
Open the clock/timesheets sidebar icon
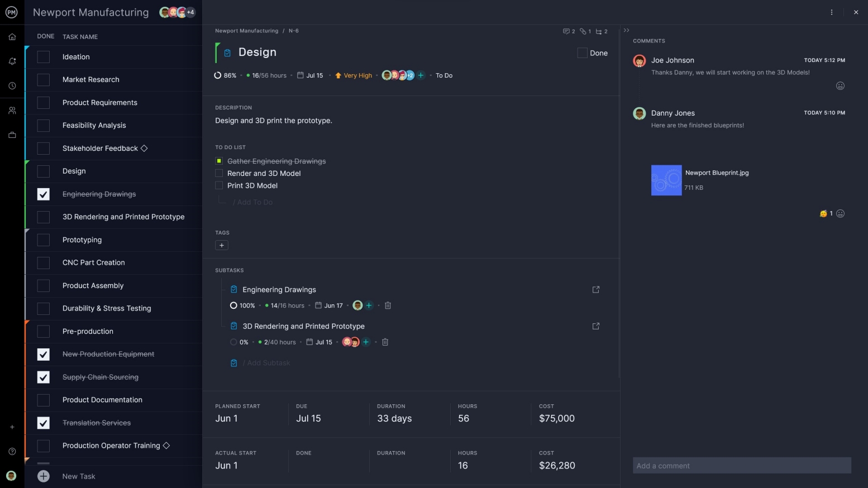[x=12, y=85]
